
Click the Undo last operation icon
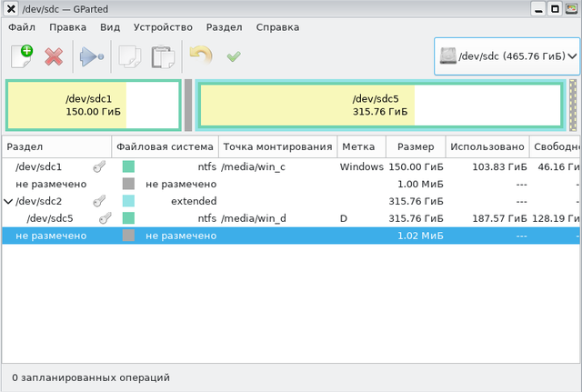click(201, 55)
